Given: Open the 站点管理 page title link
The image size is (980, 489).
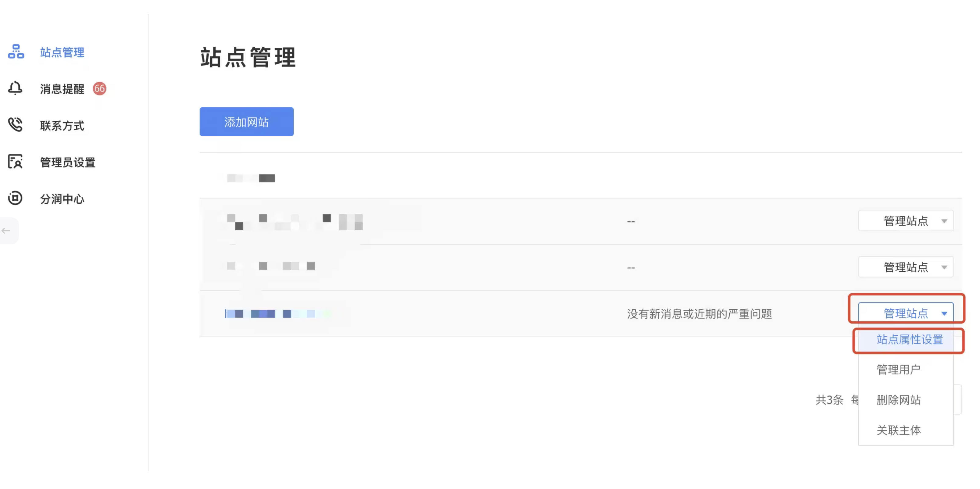Looking at the screenshot, I should pyautogui.click(x=248, y=57).
